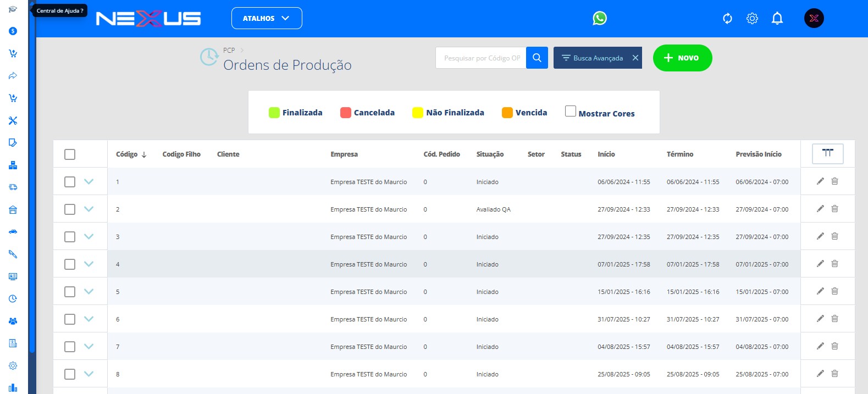This screenshot has width=868, height=394.
Task: Open the notifications bell
Action: [777, 19]
